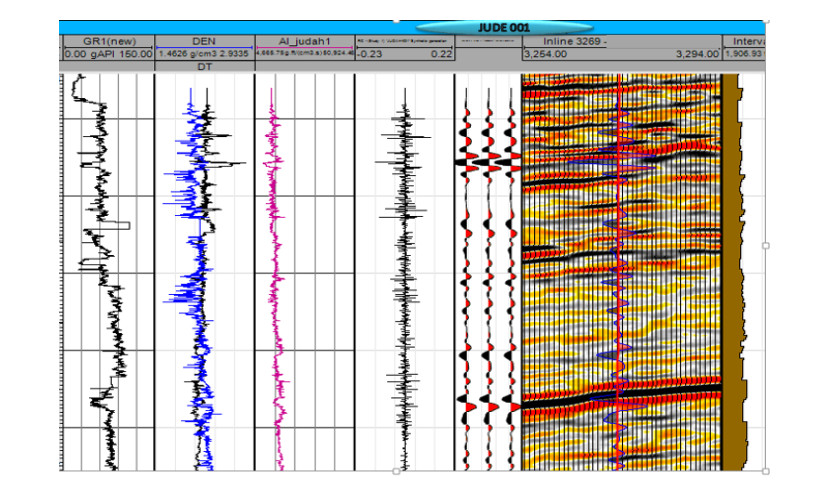The width and height of the screenshot is (816, 496).
Task: Click the DT curve label
Action: click(204, 66)
